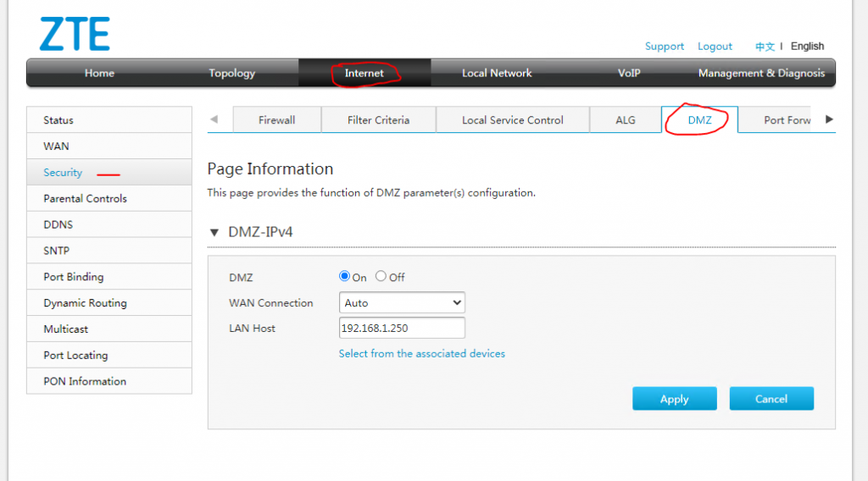Select the DMZ Off radio button
Image resolution: width=868 pixels, height=481 pixels.
click(381, 276)
